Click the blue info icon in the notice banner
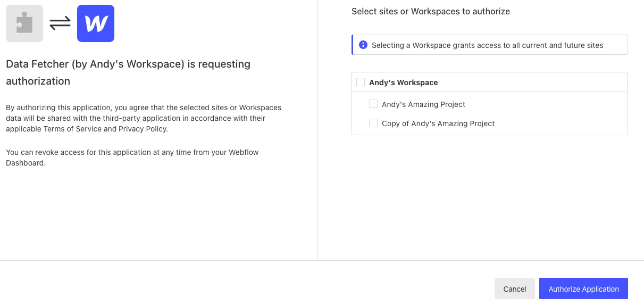The image size is (644, 305). [363, 45]
